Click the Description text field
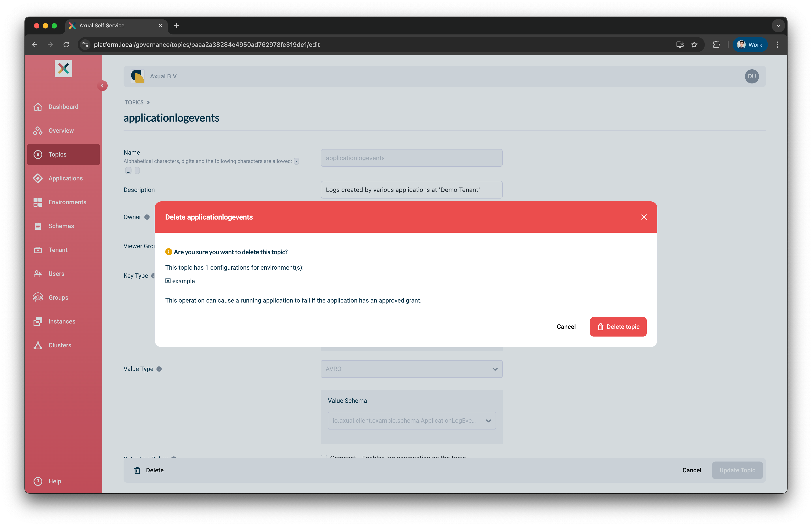Viewport: 812px width, 526px height. 412,189
